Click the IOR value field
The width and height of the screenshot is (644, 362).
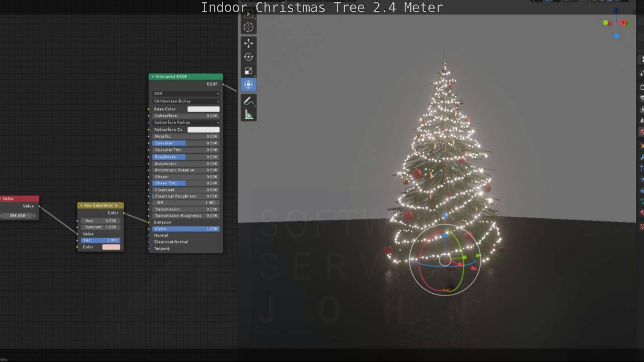[x=186, y=203]
